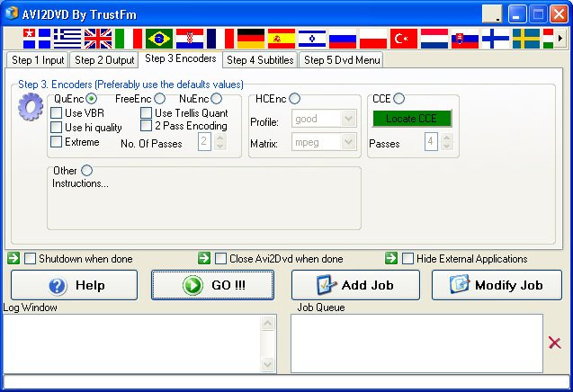Pick the Croatian flag language
The height and width of the screenshot is (392, 573).
pyautogui.click(x=190, y=39)
